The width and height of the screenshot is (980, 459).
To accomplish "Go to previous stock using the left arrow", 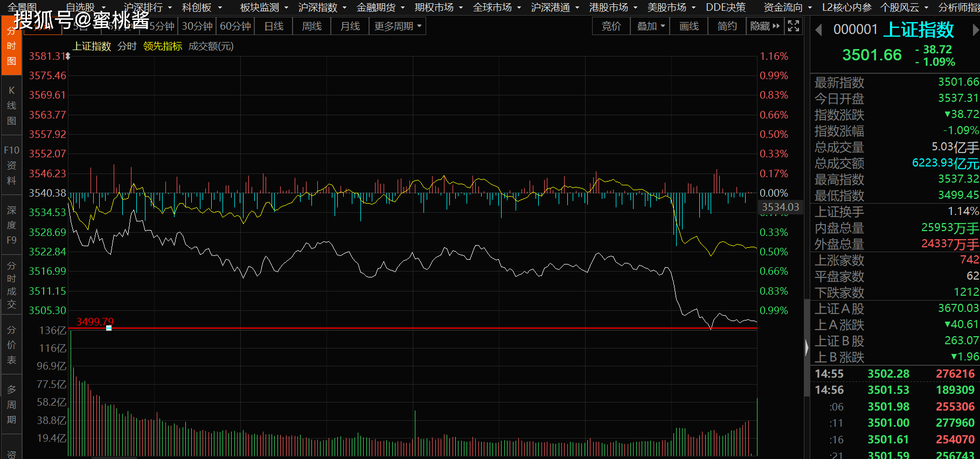I will pos(819,30).
